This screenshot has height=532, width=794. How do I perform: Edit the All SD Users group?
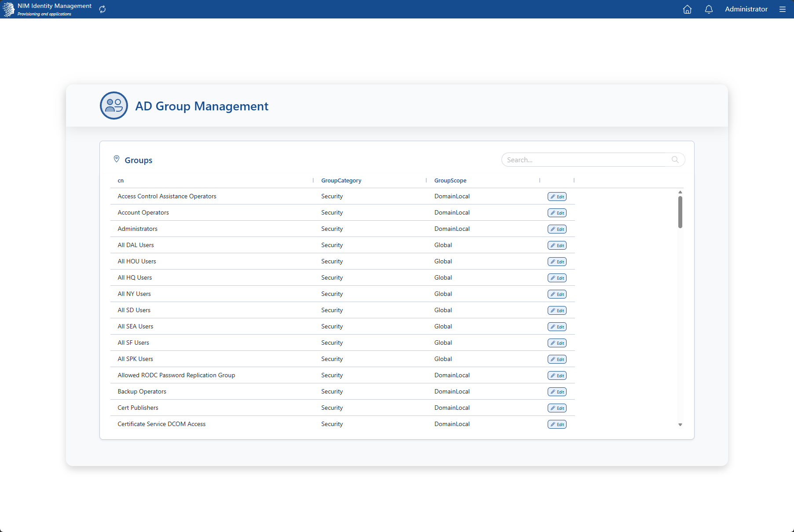click(x=557, y=310)
